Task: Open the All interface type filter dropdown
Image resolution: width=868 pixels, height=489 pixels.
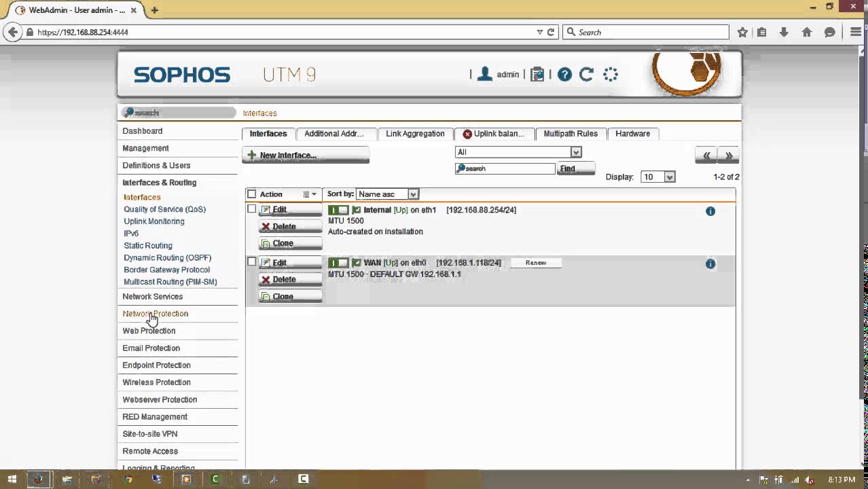Action: point(518,152)
